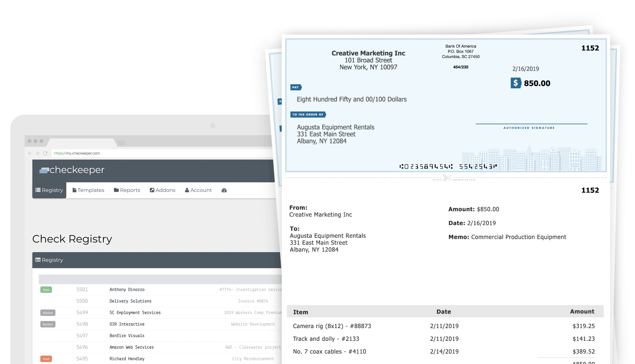This screenshot has height=364, width=635.
Task: Click the Registry icon in the navigation menu
Action: [x=49, y=190]
